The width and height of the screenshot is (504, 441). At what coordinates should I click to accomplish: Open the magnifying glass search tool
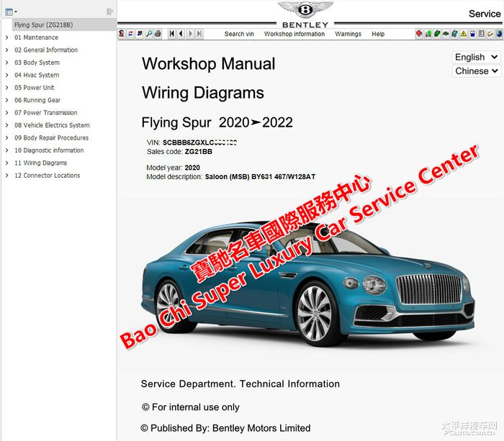(149, 33)
